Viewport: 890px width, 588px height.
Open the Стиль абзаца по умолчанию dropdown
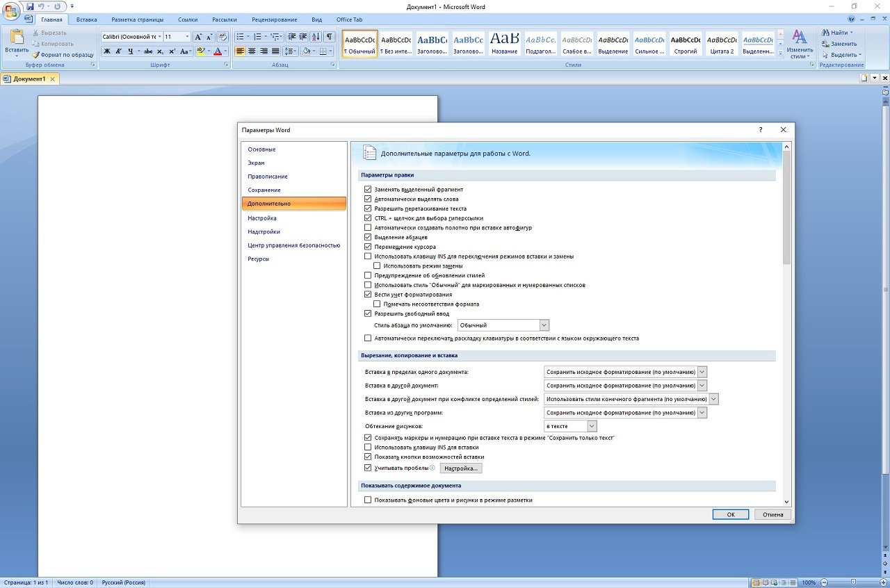pyautogui.click(x=544, y=325)
